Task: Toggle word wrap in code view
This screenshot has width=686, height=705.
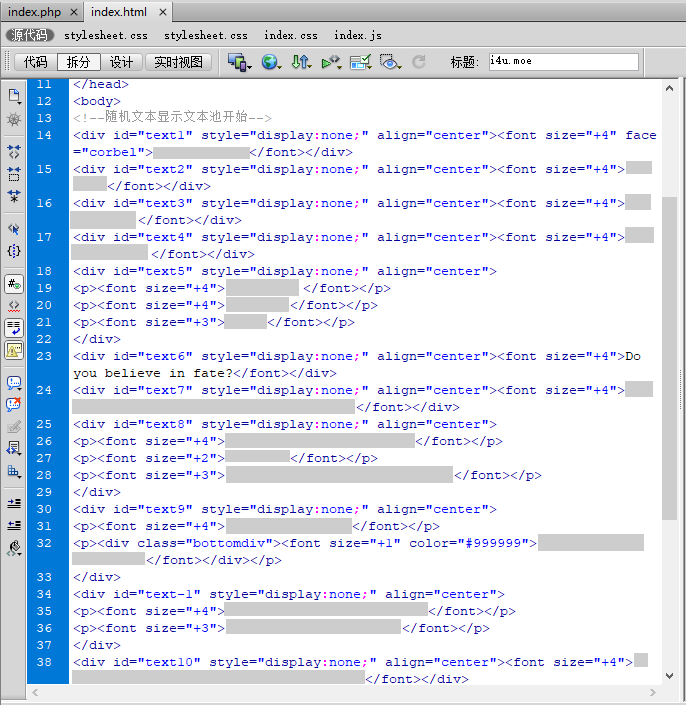Action: [14, 328]
